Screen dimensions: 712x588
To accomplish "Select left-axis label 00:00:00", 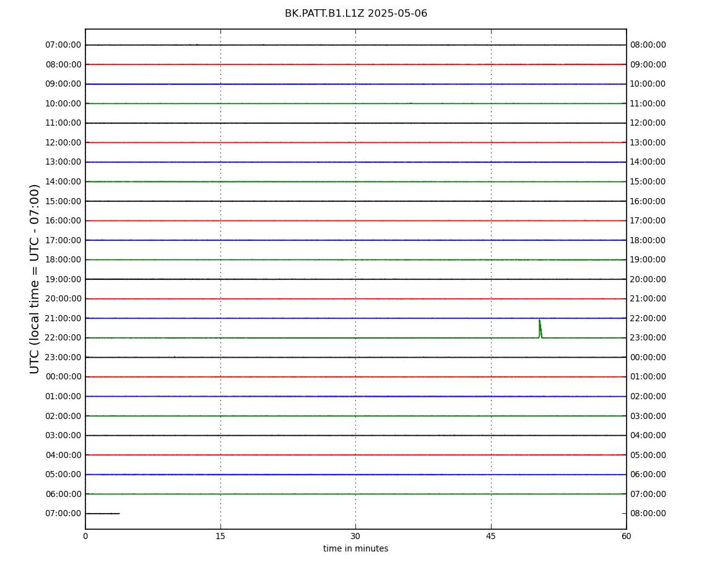I will pos(63,377).
